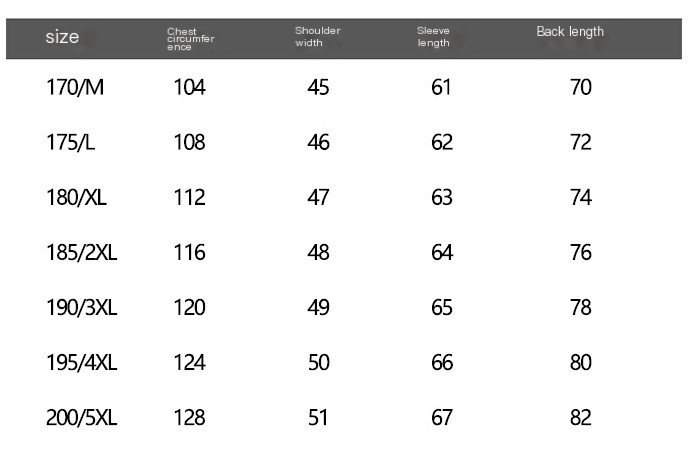Viewport: 700px width, 469px height.
Task: Click the Back length header
Action: coord(570,32)
